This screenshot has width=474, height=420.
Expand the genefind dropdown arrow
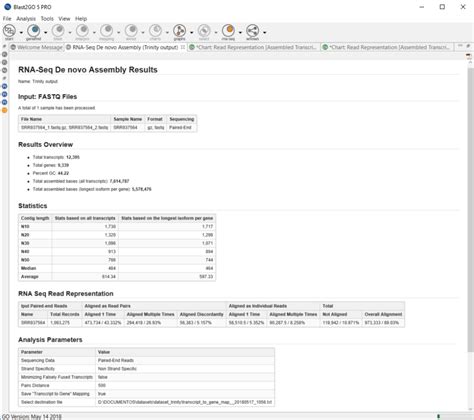[45, 32]
